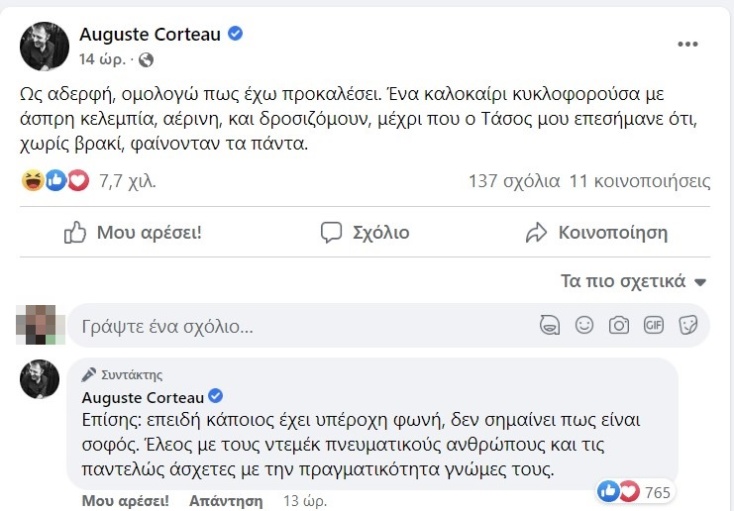
Task: Insert a GIF into the comment
Action: tap(654, 325)
